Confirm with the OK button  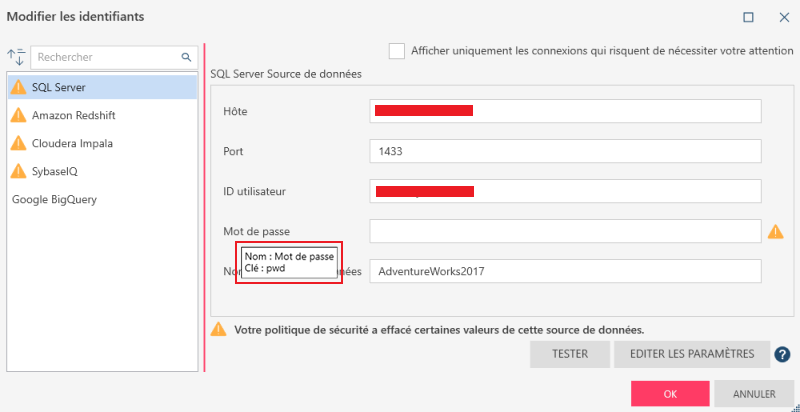670,393
